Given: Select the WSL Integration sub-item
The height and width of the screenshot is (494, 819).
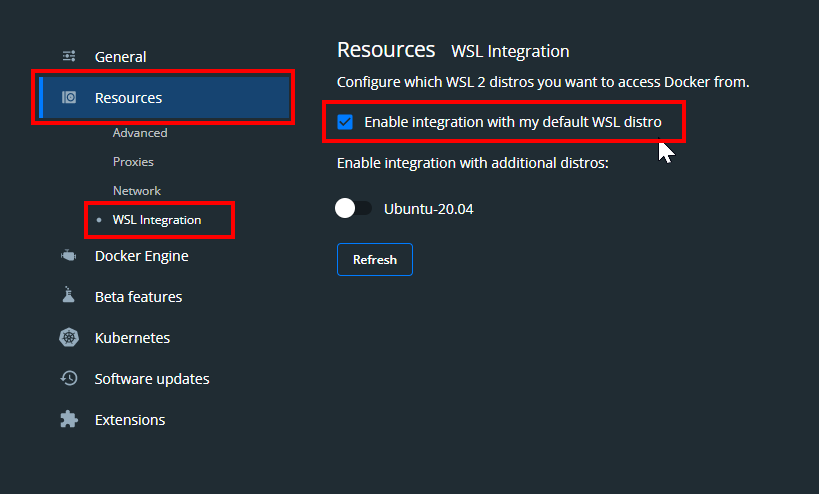Looking at the screenshot, I should pos(157,220).
